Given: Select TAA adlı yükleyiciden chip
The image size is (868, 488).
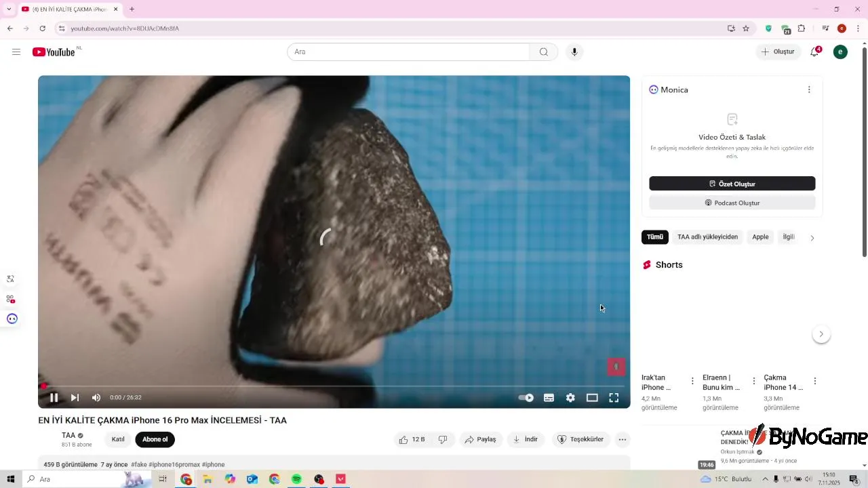Looking at the screenshot, I should point(707,237).
